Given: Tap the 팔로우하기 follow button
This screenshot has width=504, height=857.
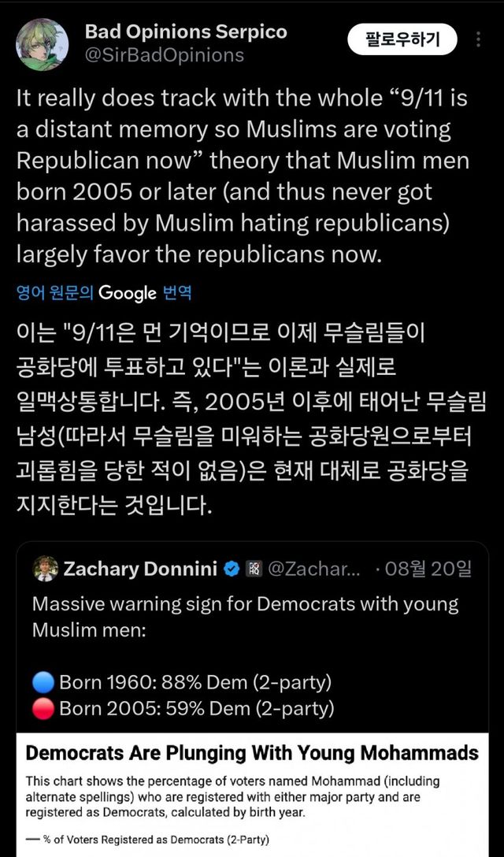Looking at the screenshot, I should tap(402, 39).
